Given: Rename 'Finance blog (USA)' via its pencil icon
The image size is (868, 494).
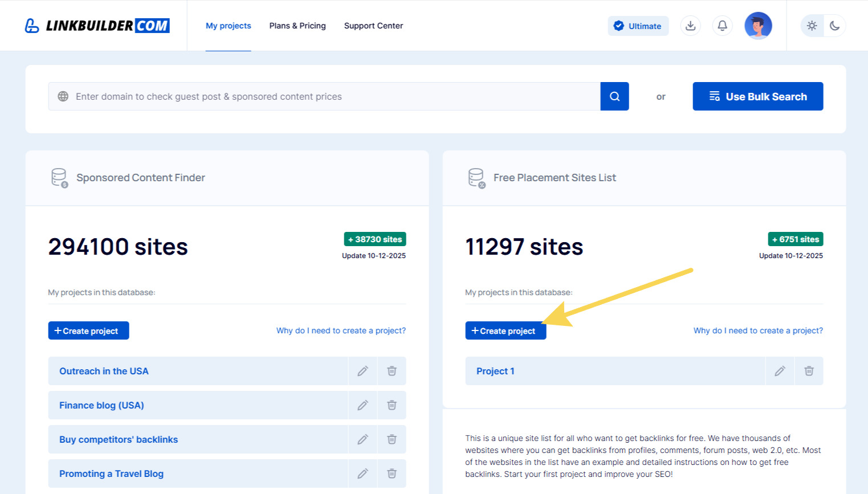Looking at the screenshot, I should coord(363,405).
